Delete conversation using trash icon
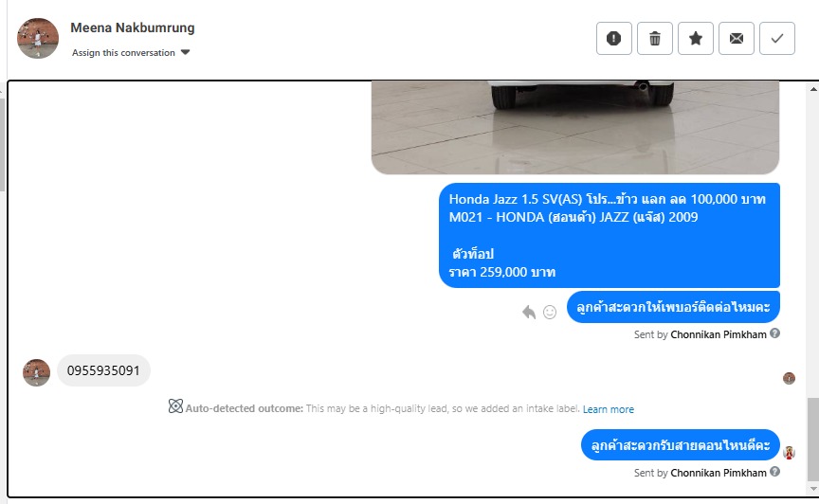Image resolution: width=819 pixels, height=504 pixels. coord(654,38)
